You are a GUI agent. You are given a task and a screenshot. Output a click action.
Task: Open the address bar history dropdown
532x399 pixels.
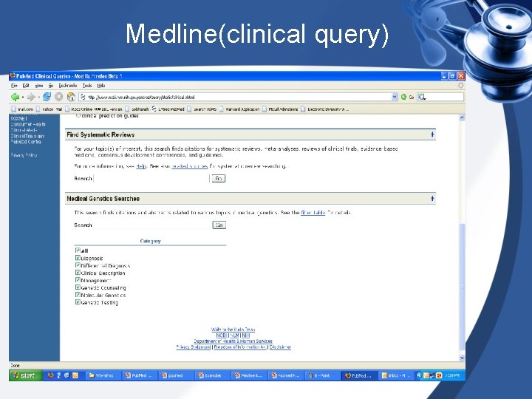[395, 97]
